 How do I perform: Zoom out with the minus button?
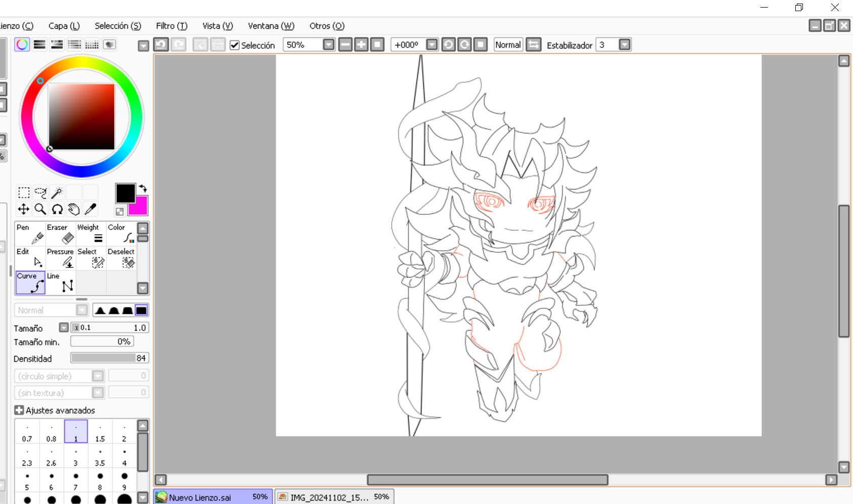click(x=346, y=44)
